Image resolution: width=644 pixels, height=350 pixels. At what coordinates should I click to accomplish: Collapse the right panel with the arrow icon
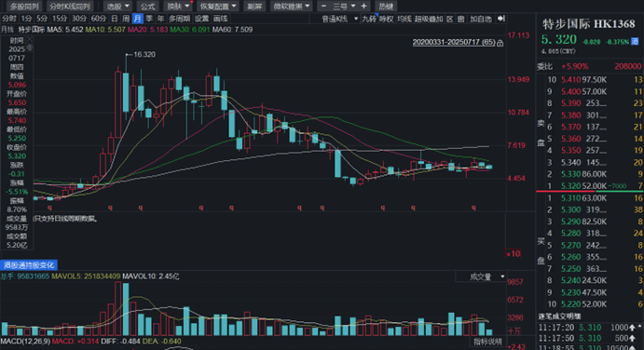click(500, 19)
